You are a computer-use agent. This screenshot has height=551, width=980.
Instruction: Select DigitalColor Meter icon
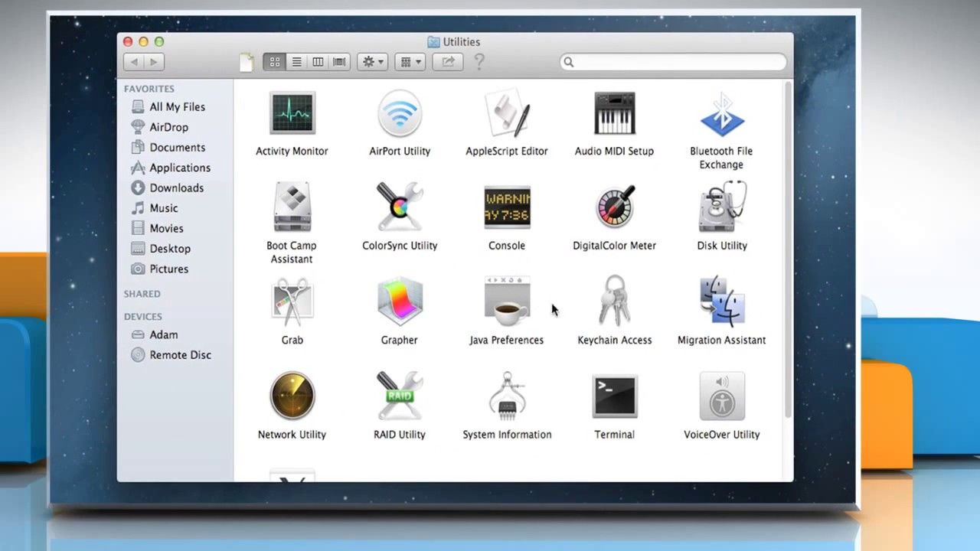[614, 208]
